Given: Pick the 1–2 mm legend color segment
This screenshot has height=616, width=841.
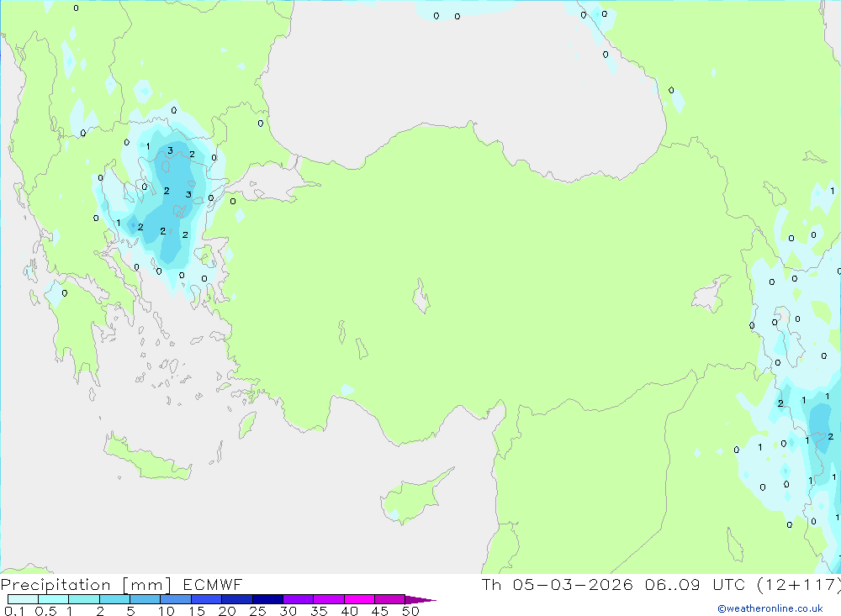Looking at the screenshot, I should (x=83, y=599).
